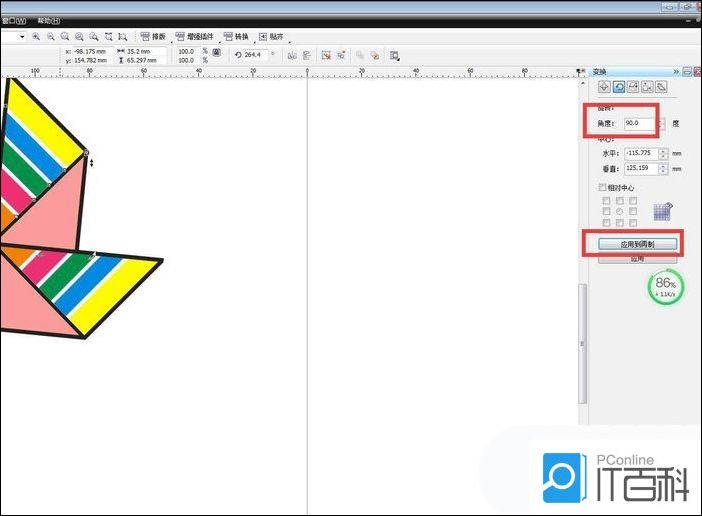Select the Scale and mirror tab icon

(x=633, y=86)
